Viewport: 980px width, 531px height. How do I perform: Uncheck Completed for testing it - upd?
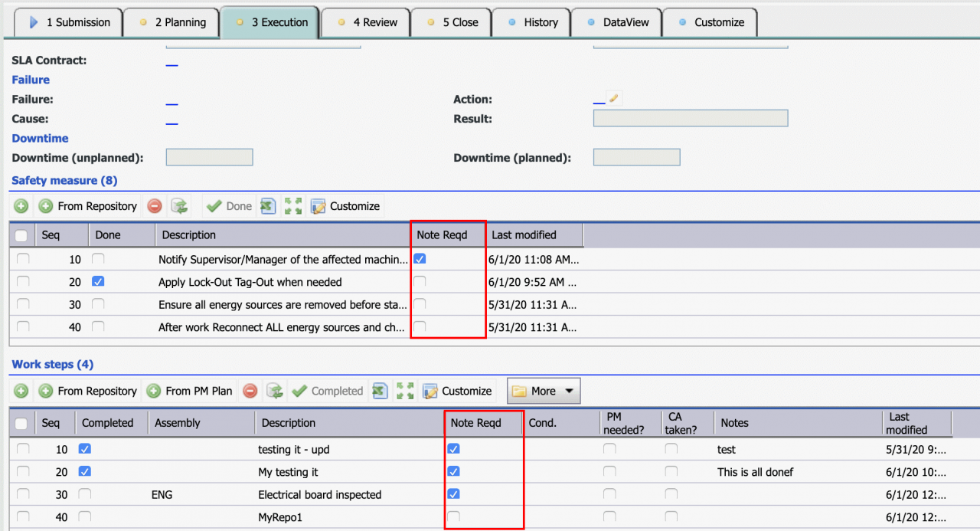85,449
